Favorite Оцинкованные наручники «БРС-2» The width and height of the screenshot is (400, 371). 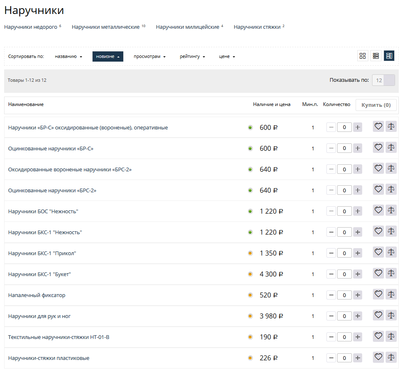(x=378, y=189)
